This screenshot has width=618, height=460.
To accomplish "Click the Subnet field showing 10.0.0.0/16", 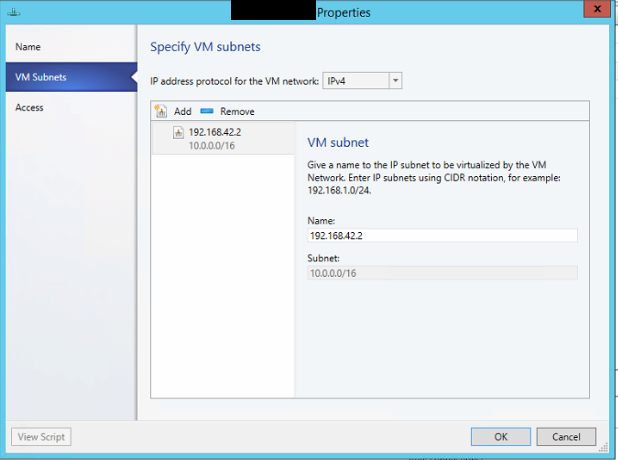I will click(441, 272).
